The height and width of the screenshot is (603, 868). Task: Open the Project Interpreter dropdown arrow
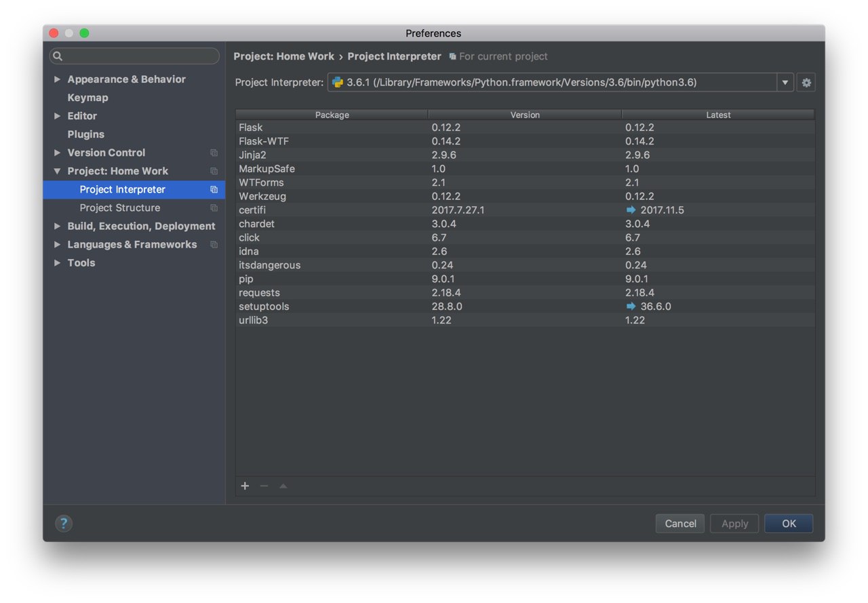click(x=785, y=83)
